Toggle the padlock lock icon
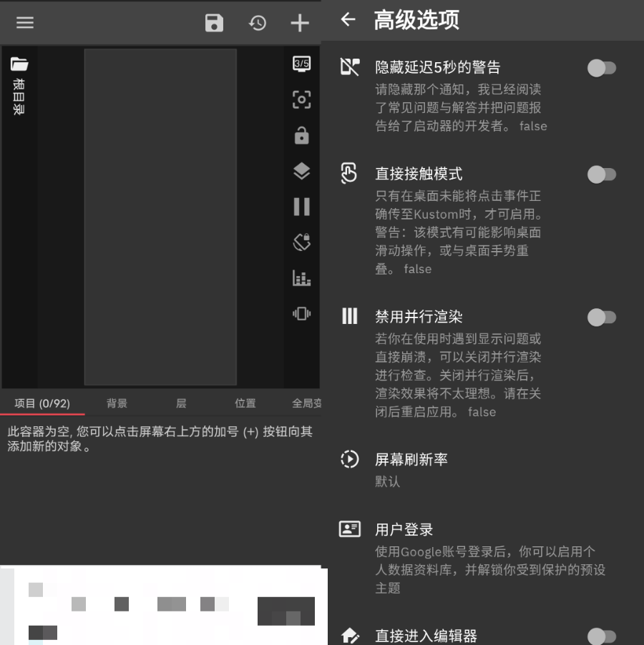The width and height of the screenshot is (644, 645). pos(302,135)
